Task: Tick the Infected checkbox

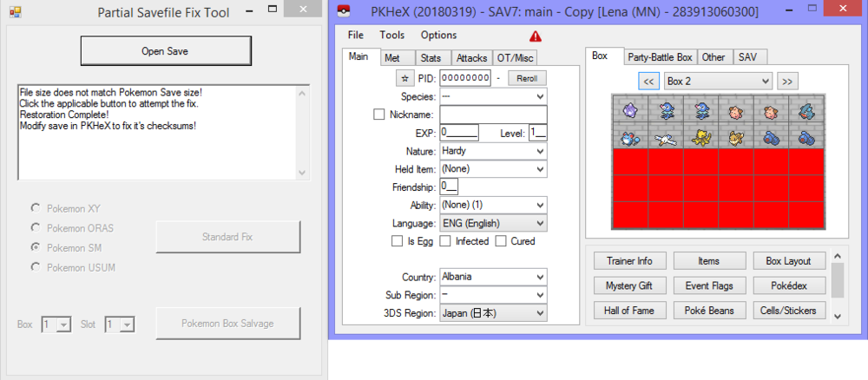Action: click(x=445, y=241)
